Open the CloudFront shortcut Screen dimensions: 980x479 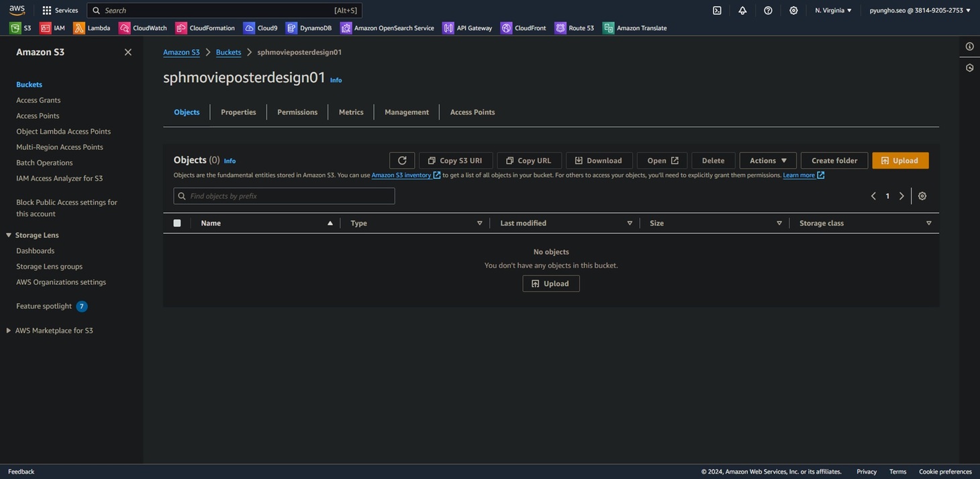pyautogui.click(x=524, y=28)
